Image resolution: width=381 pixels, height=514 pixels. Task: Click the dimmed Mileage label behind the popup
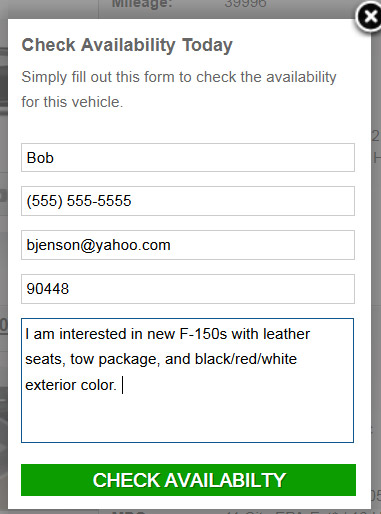pyautogui.click(x=142, y=4)
